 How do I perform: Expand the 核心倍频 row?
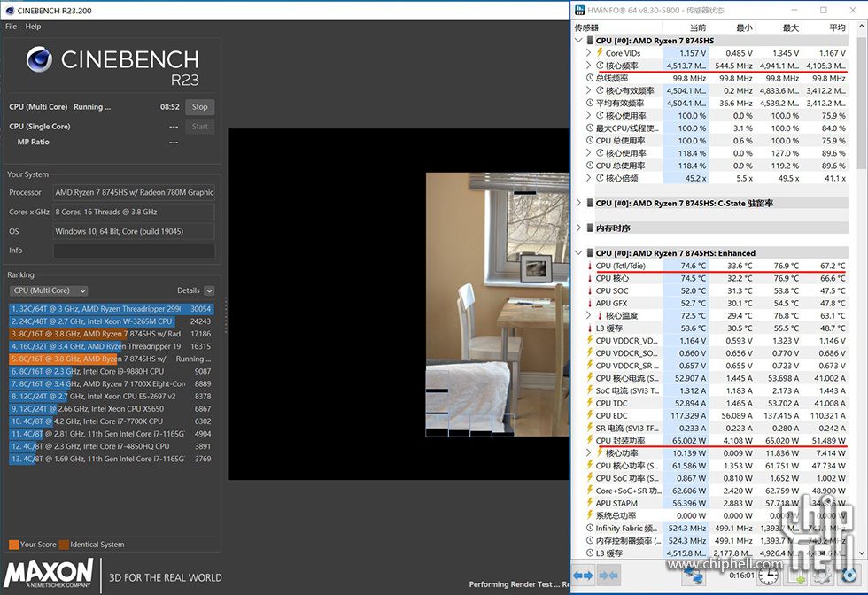click(x=588, y=178)
